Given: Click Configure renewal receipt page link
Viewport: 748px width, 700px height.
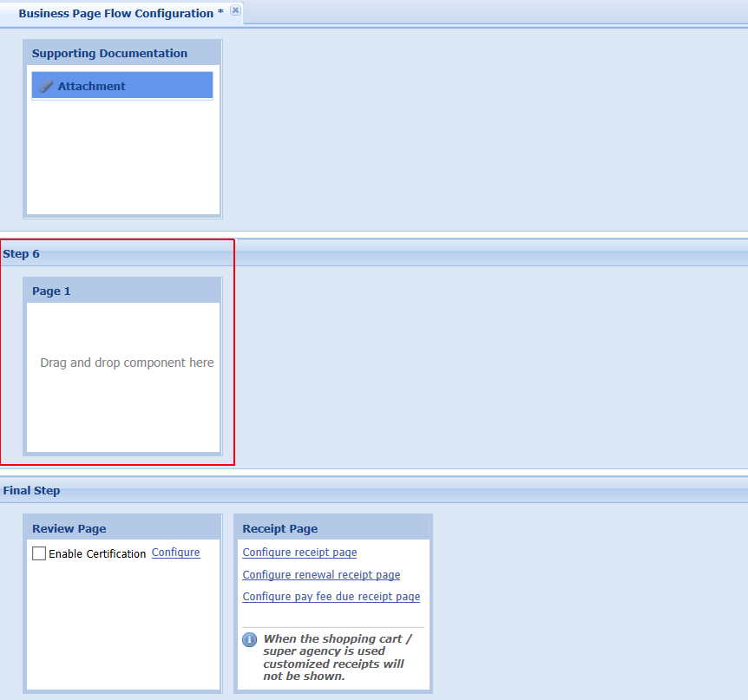Looking at the screenshot, I should (321, 575).
